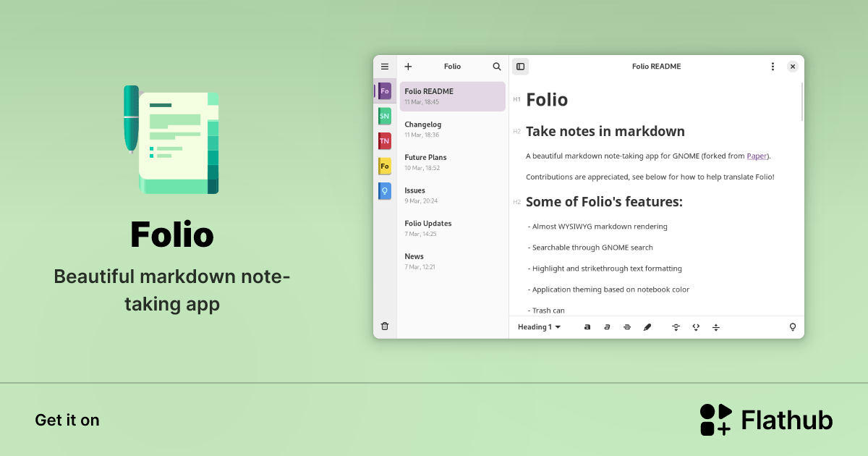
Task: Apply italic formatting
Action: tap(608, 327)
